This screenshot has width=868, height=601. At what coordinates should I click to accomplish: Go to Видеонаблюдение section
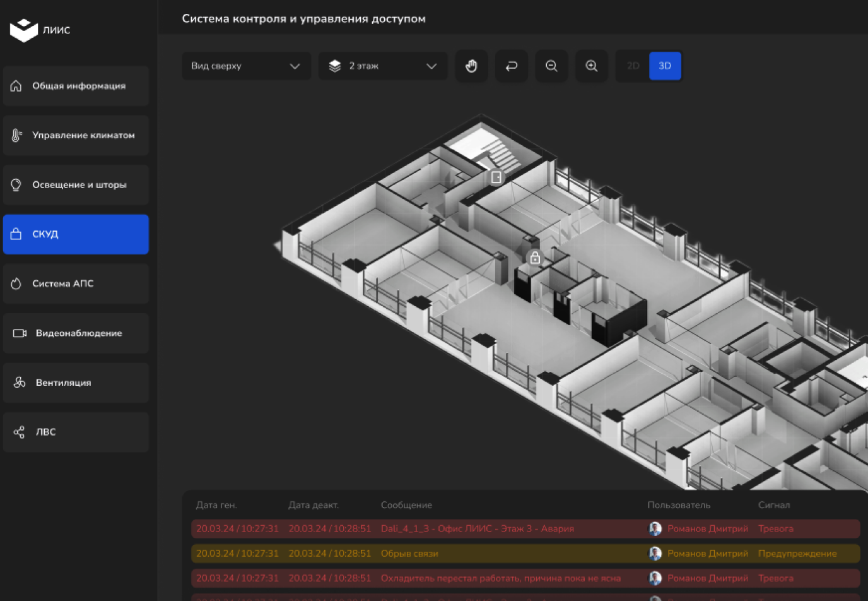click(76, 333)
